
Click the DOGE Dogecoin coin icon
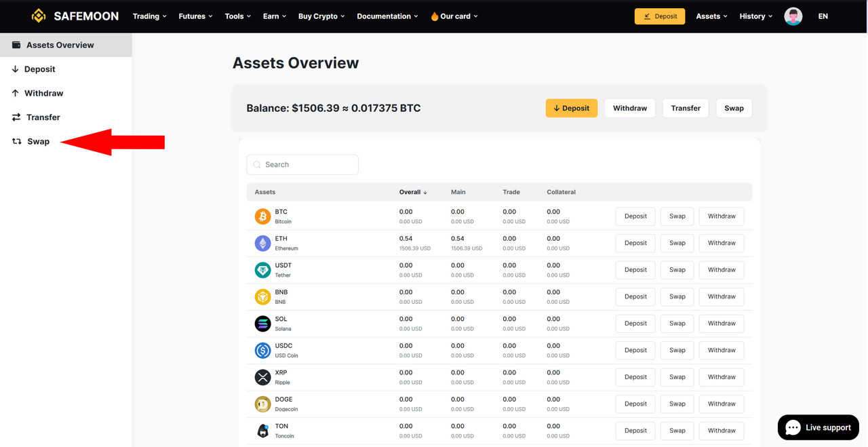tap(262, 404)
